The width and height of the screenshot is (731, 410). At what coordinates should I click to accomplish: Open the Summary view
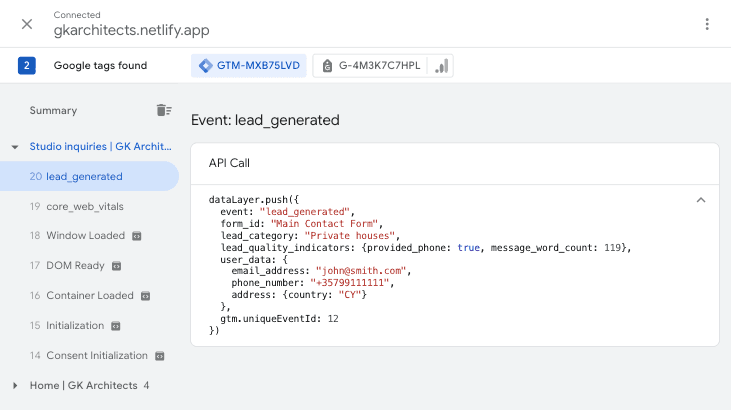[53, 111]
